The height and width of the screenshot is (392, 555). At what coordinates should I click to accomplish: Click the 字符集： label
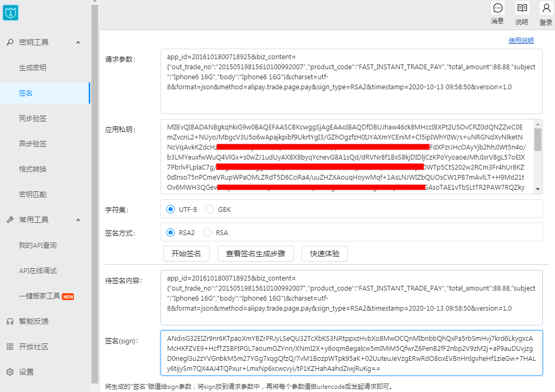click(x=117, y=210)
